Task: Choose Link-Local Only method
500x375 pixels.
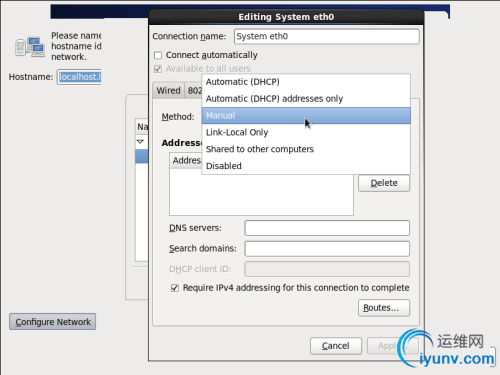Action: [306, 132]
